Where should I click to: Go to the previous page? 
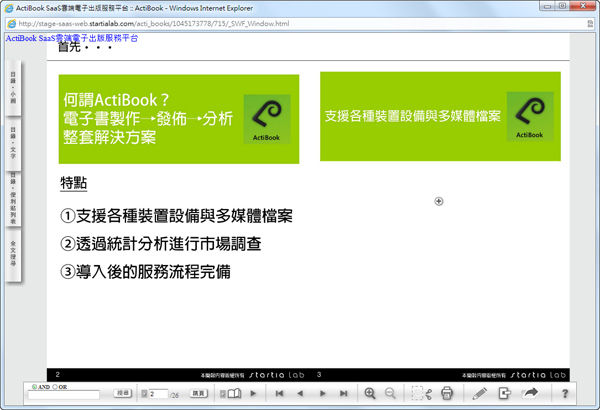[300, 393]
